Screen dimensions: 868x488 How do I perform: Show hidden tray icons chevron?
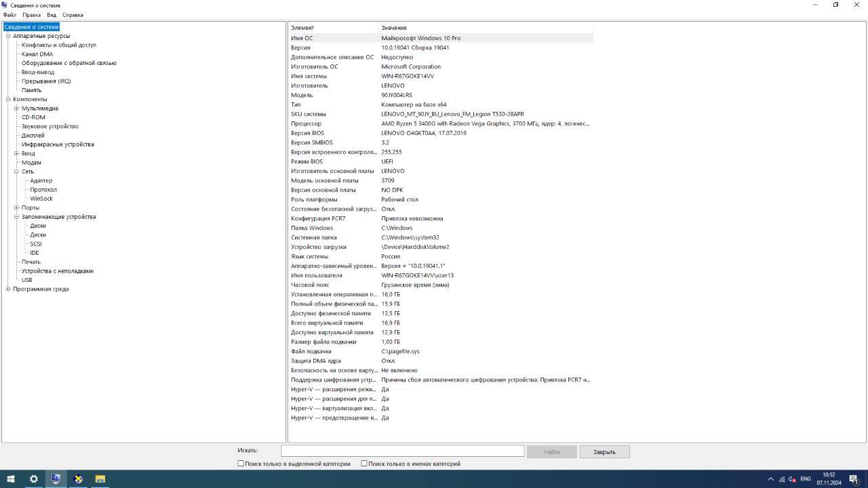tap(770, 479)
